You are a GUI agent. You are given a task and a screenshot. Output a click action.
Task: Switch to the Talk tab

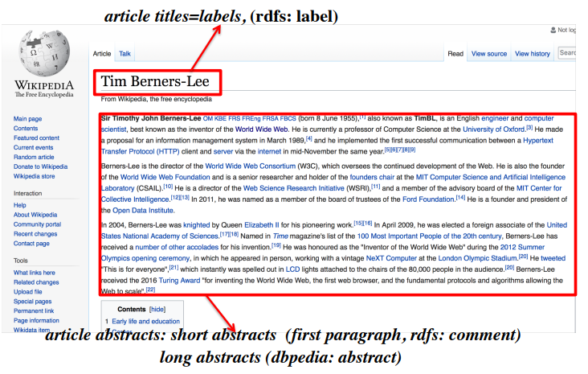click(x=125, y=54)
